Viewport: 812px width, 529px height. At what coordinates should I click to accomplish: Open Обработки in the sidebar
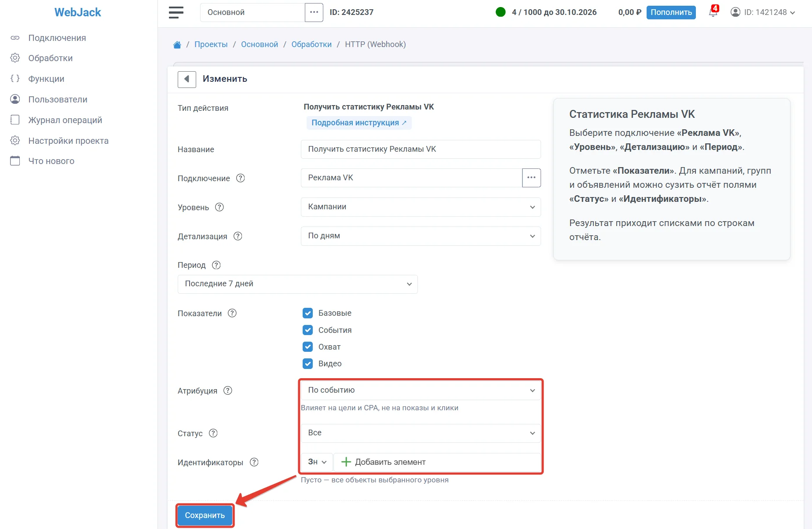point(51,58)
